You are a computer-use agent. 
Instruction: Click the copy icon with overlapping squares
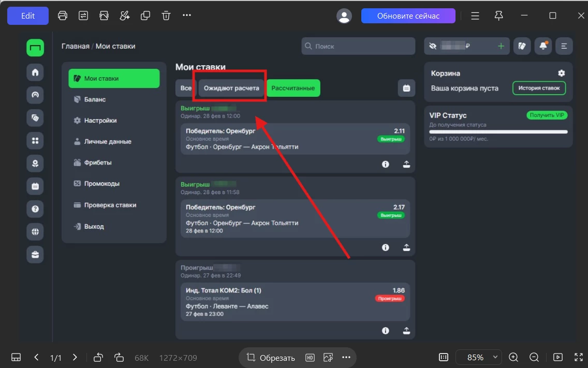[145, 16]
